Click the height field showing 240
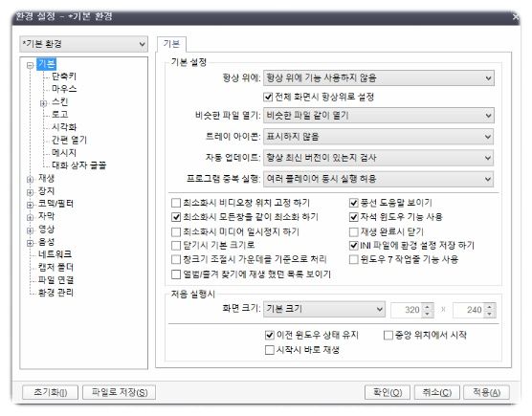532x416 pixels. tap(469, 310)
